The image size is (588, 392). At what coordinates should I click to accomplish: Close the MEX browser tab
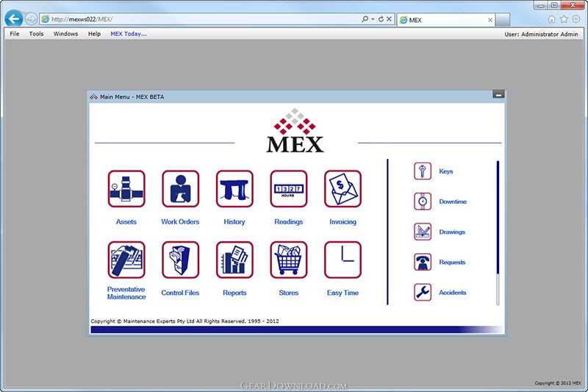tap(490, 20)
